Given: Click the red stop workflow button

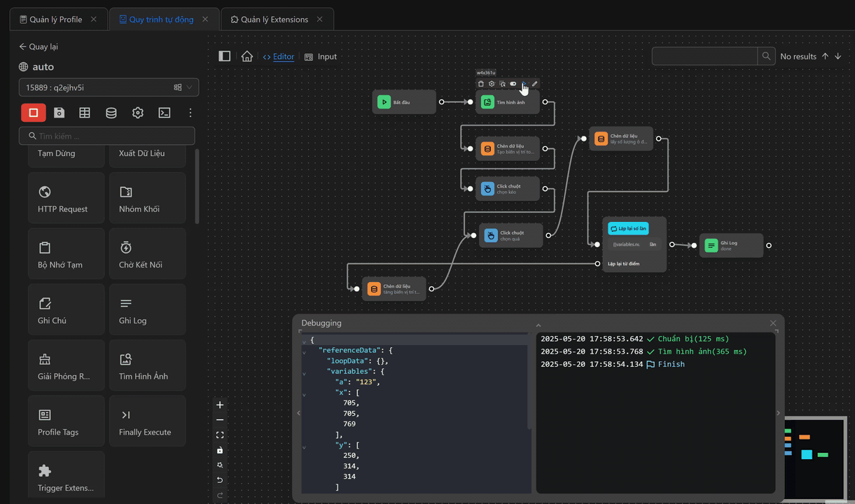Looking at the screenshot, I should click(34, 113).
